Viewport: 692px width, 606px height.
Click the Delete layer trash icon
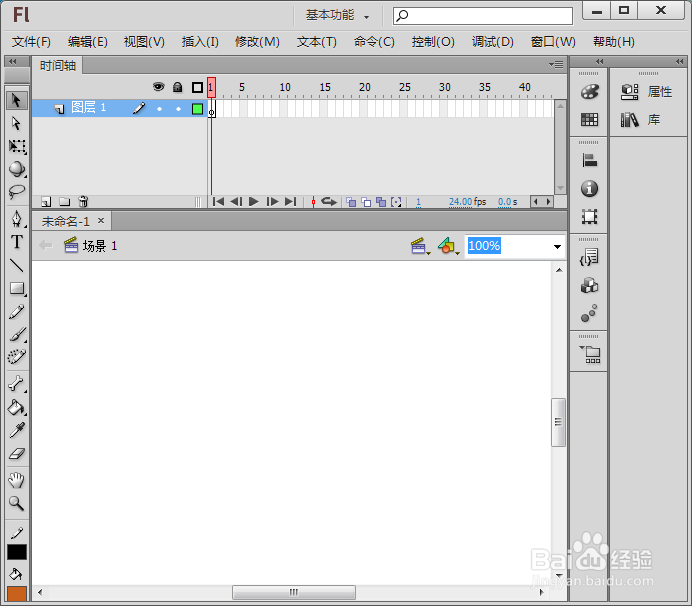pos(83,202)
